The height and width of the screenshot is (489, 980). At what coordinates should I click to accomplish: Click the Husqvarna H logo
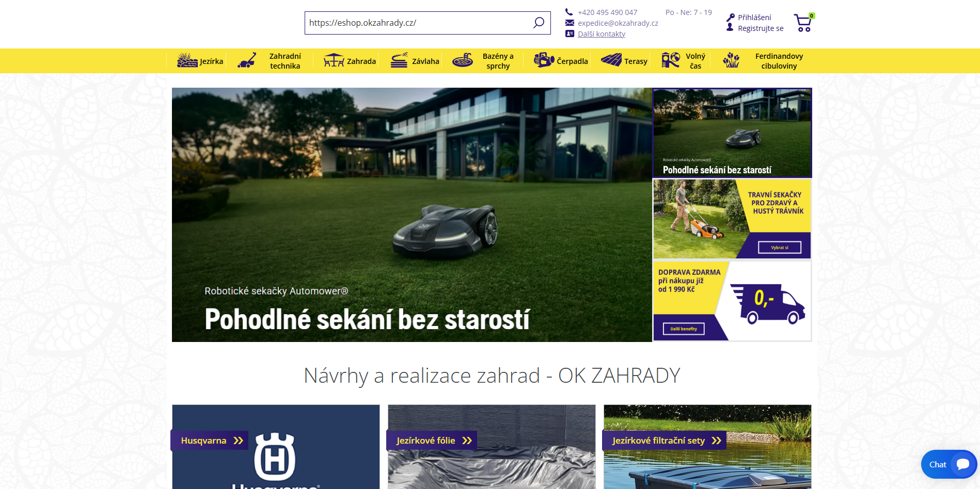(x=275, y=457)
